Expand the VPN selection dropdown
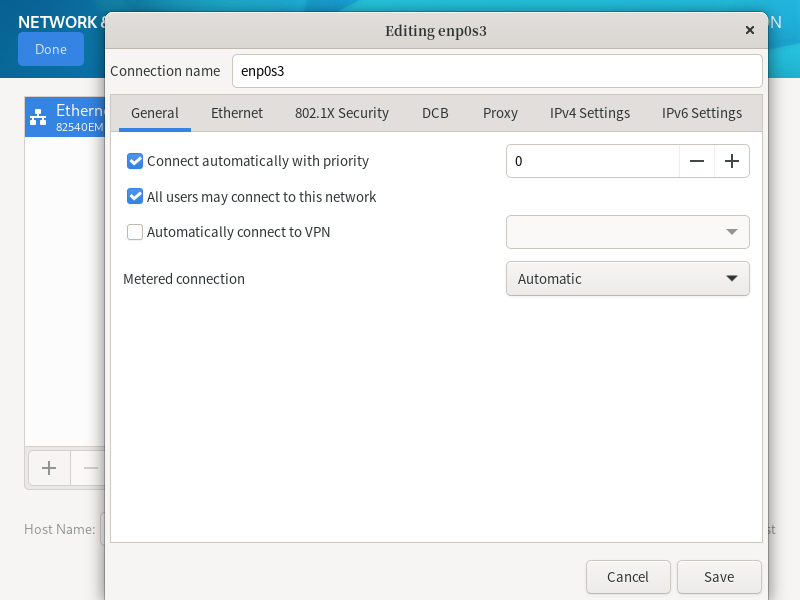The height and width of the screenshot is (600, 800). click(627, 232)
